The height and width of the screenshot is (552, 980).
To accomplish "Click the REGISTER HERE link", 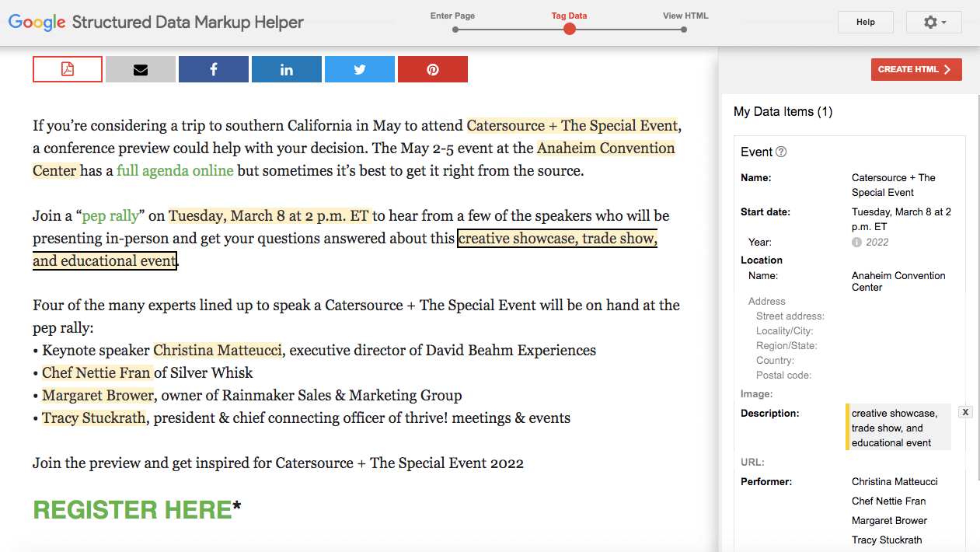I will 132,510.
